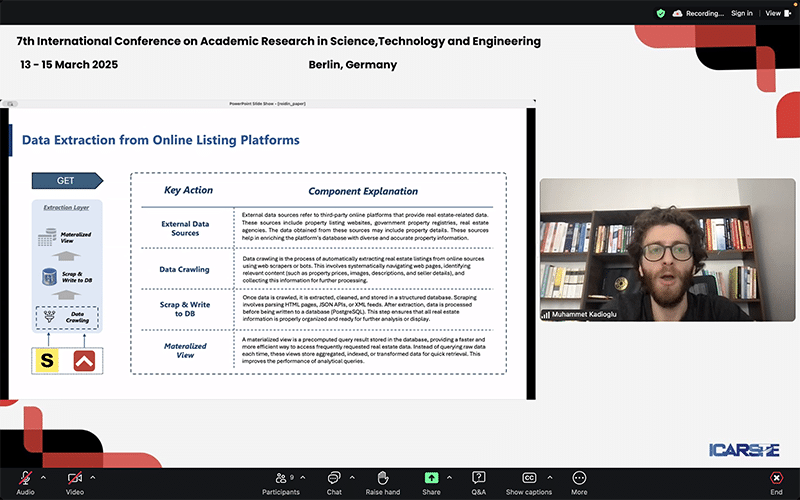Click the yellow S logo on slide

(x=46, y=361)
